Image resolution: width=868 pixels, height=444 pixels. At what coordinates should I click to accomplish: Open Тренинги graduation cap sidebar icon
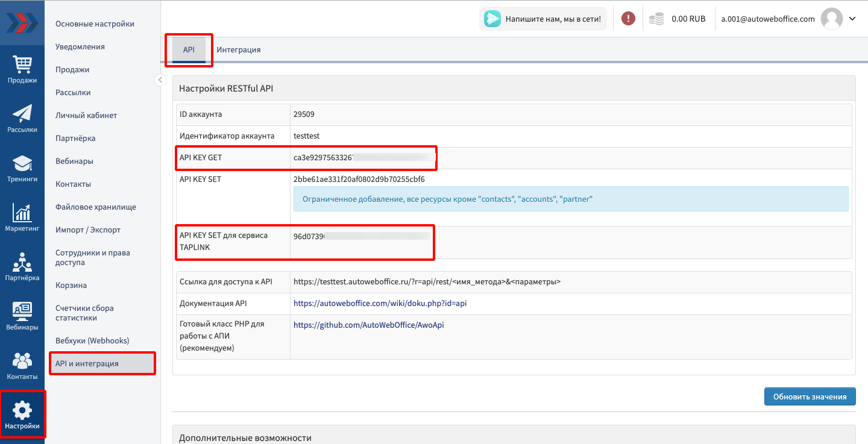(x=22, y=164)
